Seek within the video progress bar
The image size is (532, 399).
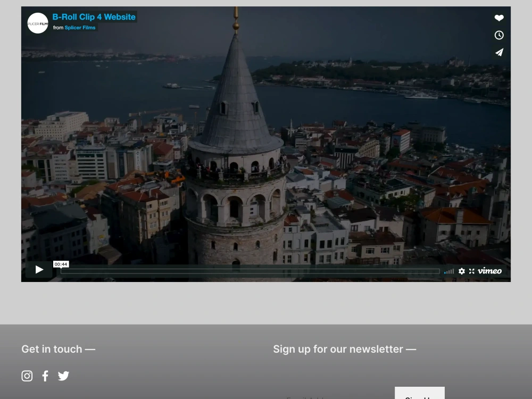[250, 271]
